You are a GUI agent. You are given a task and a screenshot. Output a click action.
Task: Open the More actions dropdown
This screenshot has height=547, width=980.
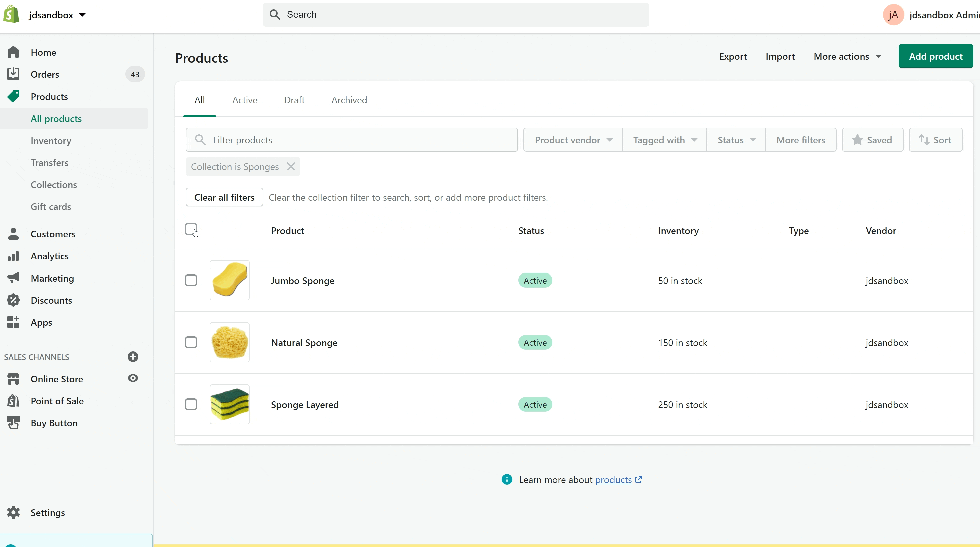click(847, 57)
